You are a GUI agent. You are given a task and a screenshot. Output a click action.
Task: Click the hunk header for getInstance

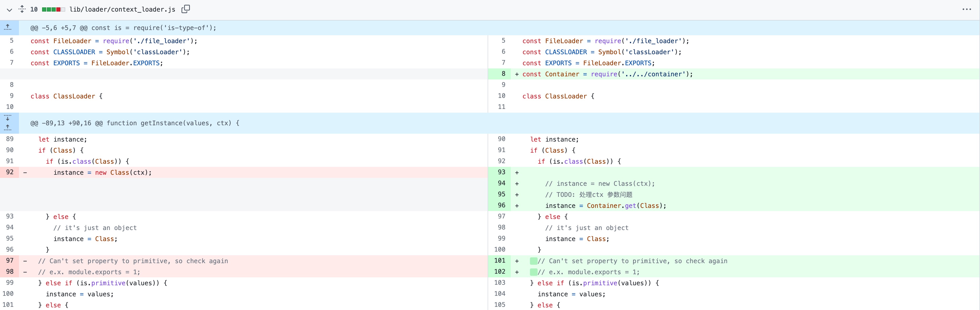(135, 123)
